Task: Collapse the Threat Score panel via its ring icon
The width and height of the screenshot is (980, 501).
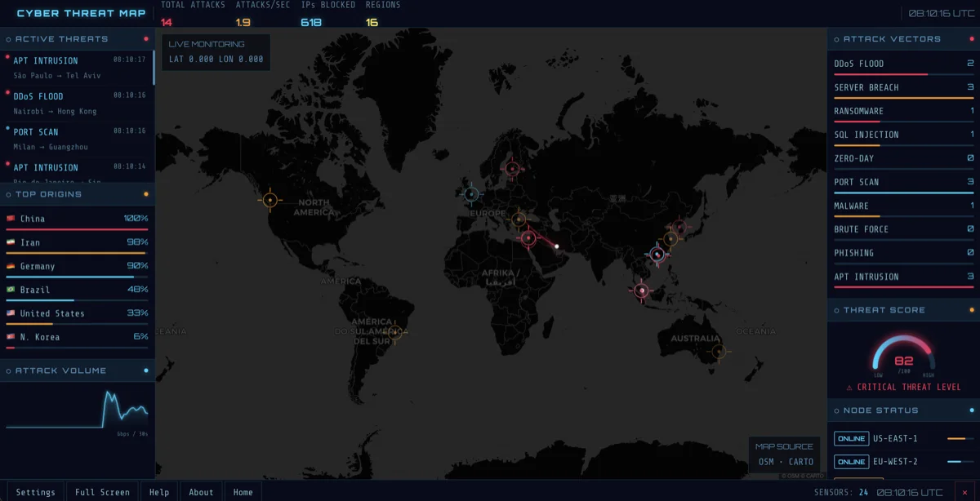Action: click(x=836, y=310)
